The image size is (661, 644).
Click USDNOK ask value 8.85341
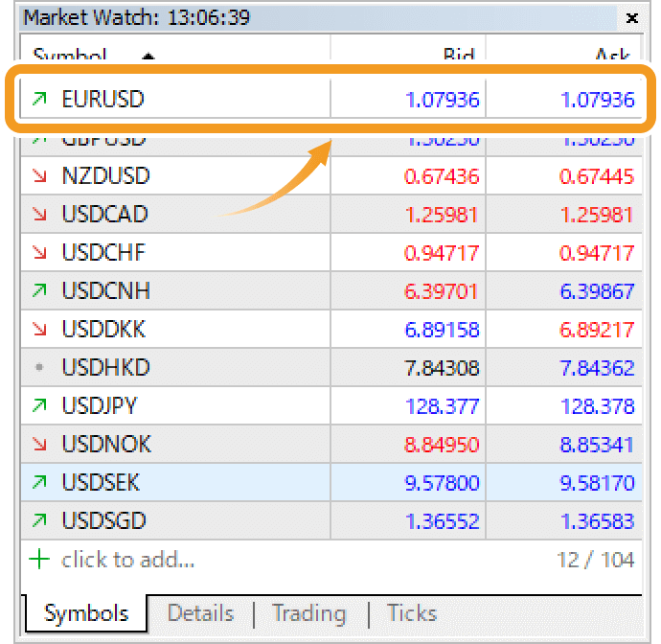click(597, 445)
